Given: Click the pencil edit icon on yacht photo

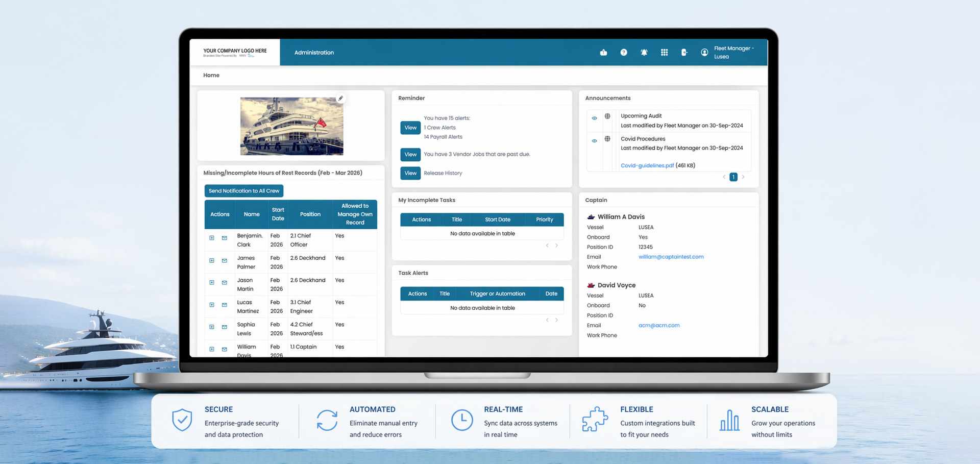Looking at the screenshot, I should (x=340, y=99).
